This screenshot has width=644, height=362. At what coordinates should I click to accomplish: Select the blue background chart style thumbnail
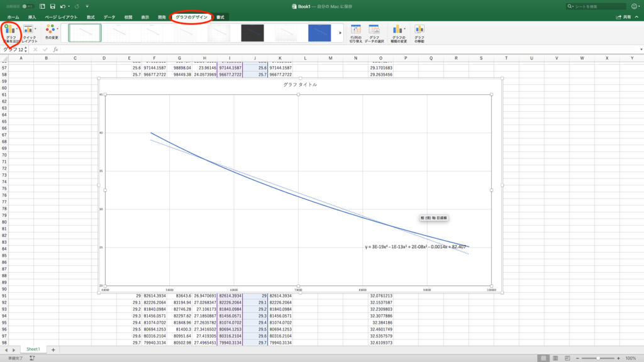pyautogui.click(x=319, y=33)
